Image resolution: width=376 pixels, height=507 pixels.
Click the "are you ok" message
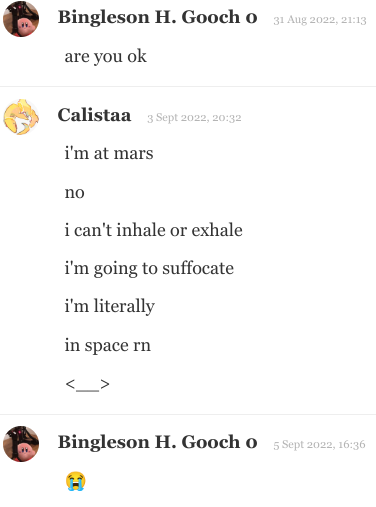coord(105,56)
